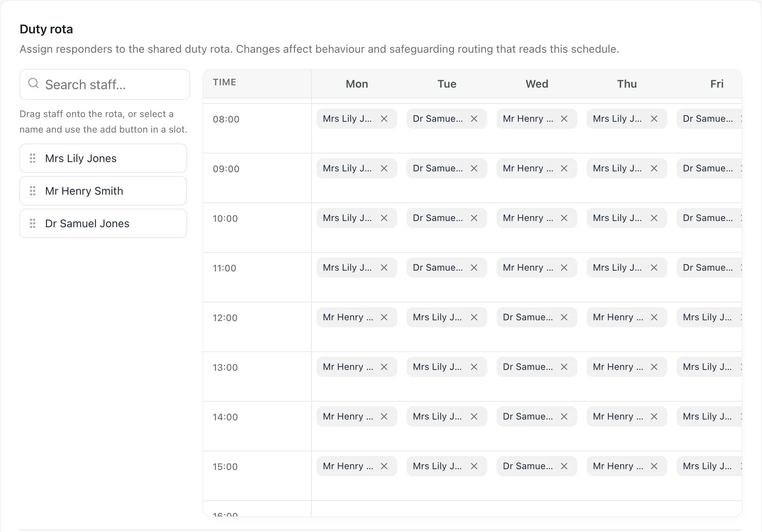Remove Mr Henry from Monday 12:00 slot
The width and height of the screenshot is (762, 532).
384,317
